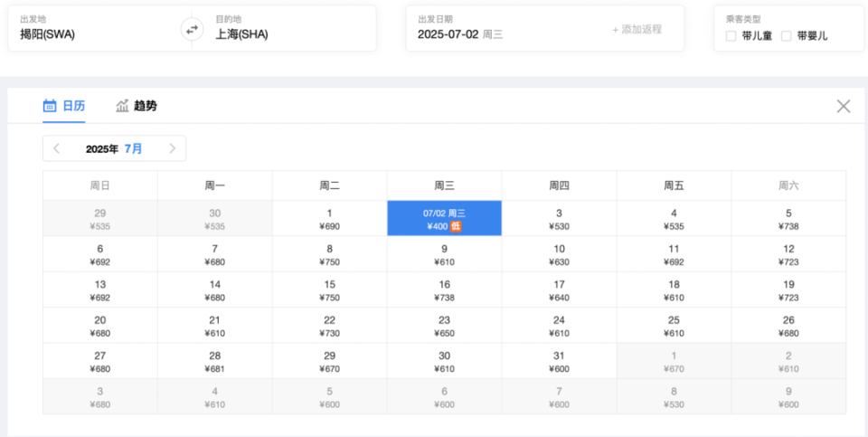
Task: Select July 13 with ¥692 fare
Action: 100,290
